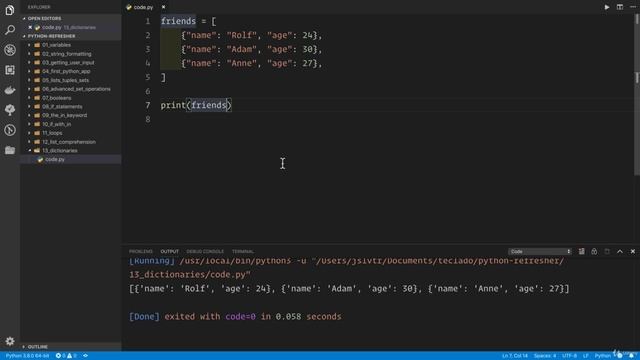Click the diamond icon in status bar
640x360 pixels.
pyautogui.click(x=85, y=356)
